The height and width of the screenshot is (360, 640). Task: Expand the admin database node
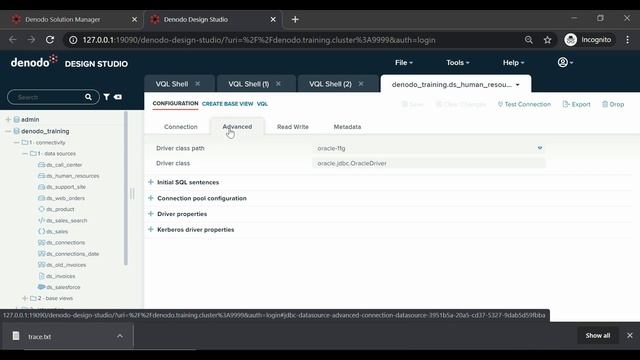tap(8, 120)
